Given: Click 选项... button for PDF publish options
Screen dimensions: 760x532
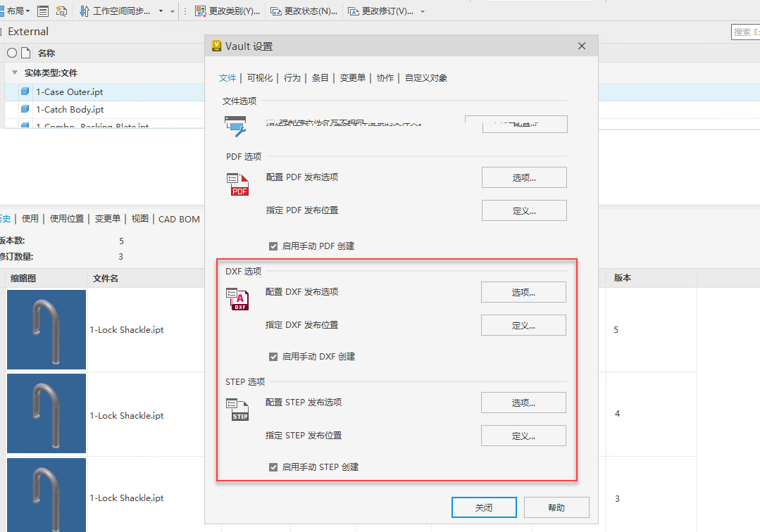Looking at the screenshot, I should click(x=524, y=177).
